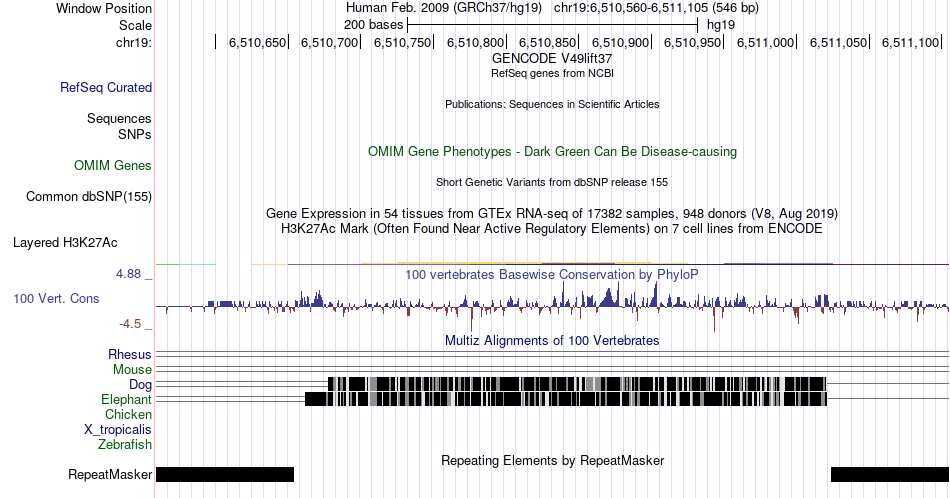Click the right RepeatMasker black block
The height and width of the screenshot is (498, 950).
click(890, 474)
